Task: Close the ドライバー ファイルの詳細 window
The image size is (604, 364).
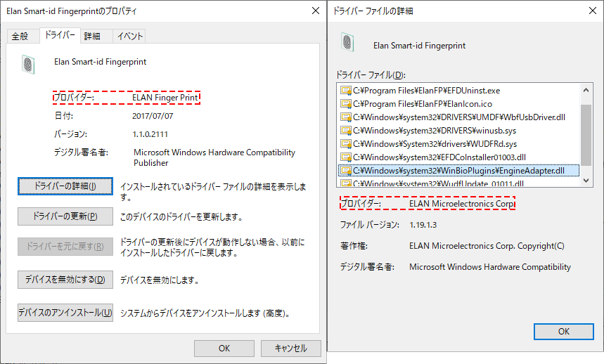Action: point(593,11)
